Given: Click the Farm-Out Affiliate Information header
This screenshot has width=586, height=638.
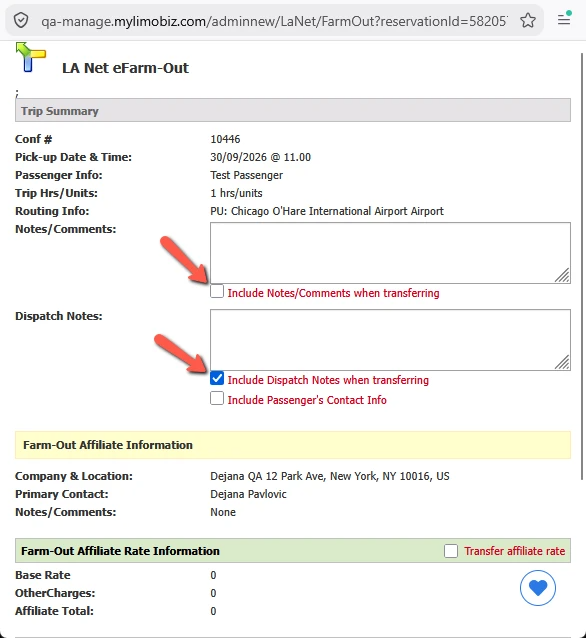Looking at the screenshot, I should coord(293,445).
